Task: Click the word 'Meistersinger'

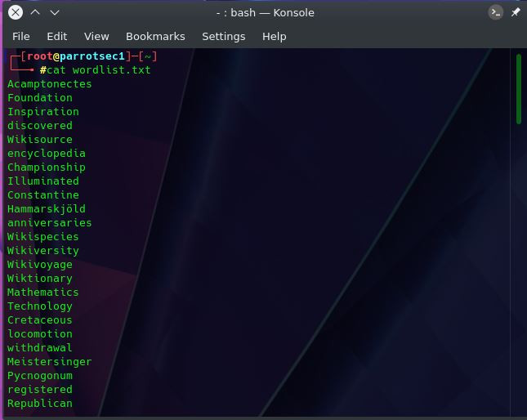Action: point(49,361)
